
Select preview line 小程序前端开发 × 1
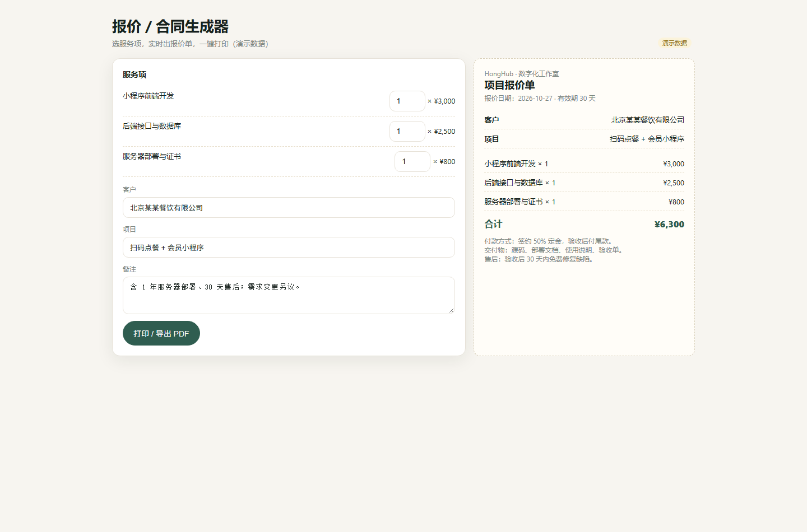tap(517, 164)
